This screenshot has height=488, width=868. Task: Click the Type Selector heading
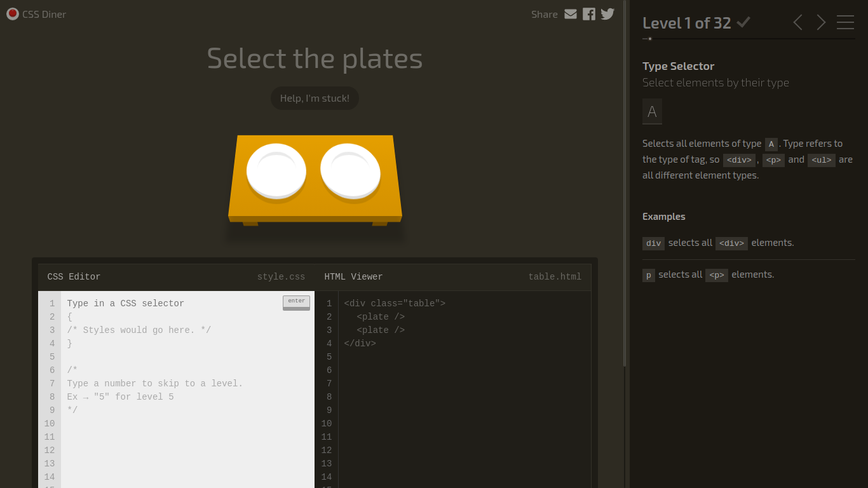pyautogui.click(x=678, y=66)
